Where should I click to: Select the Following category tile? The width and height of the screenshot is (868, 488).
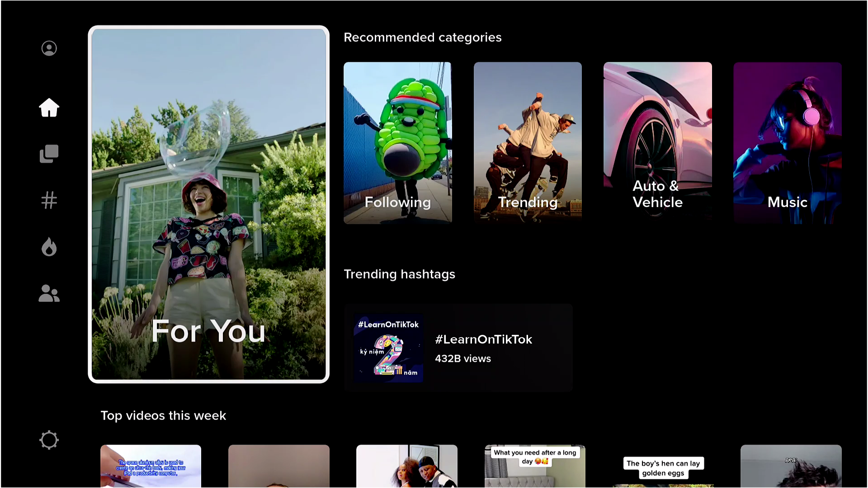(397, 143)
